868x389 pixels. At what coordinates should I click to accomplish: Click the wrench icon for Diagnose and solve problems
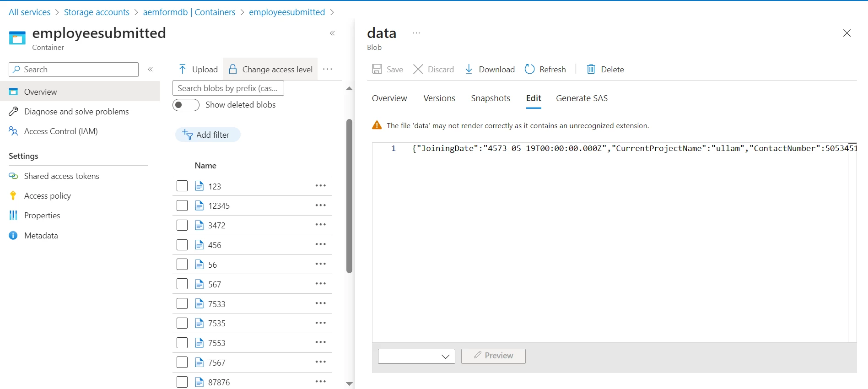tap(14, 111)
